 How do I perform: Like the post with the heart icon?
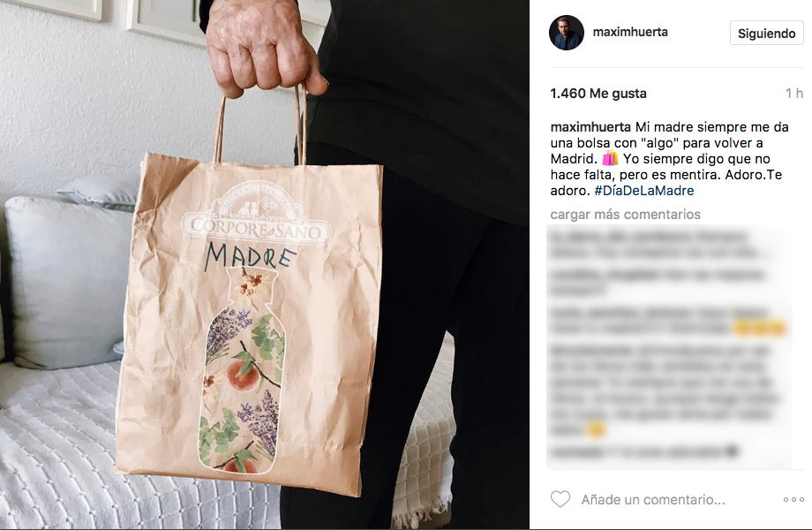click(x=560, y=499)
